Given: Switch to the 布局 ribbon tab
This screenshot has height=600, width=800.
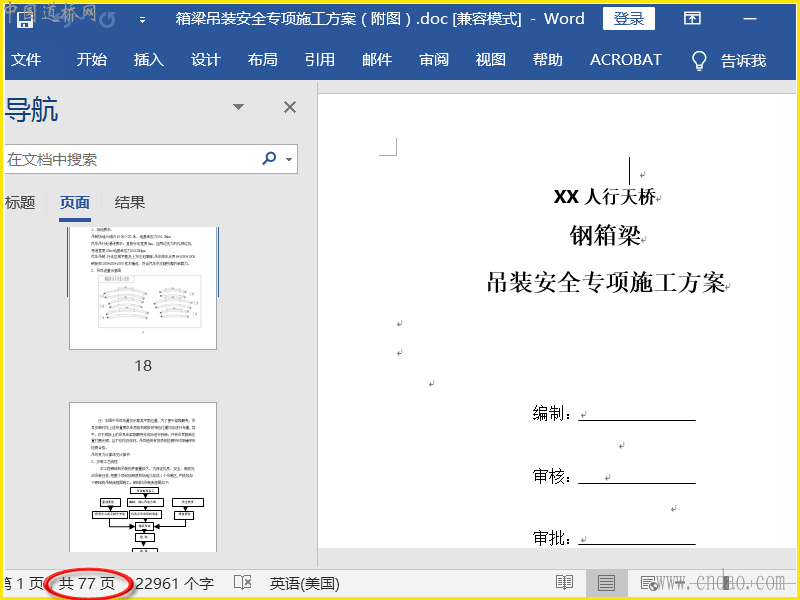Looking at the screenshot, I should pos(263,60).
